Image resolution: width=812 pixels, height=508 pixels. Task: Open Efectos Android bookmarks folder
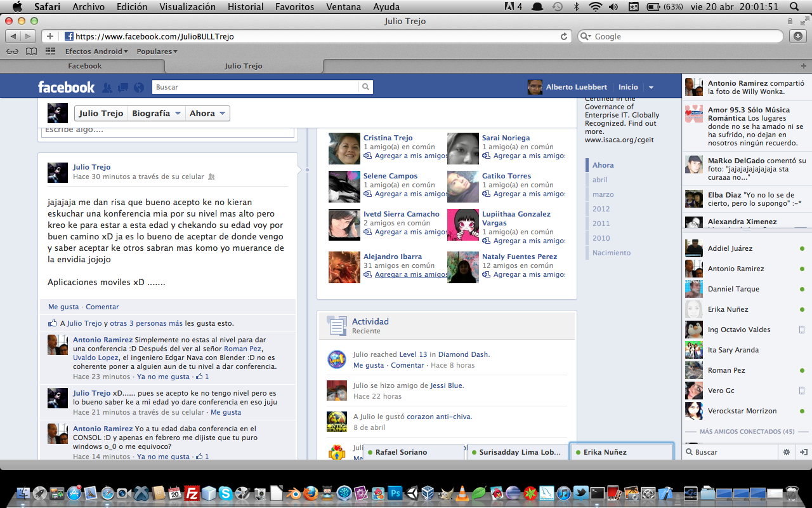pos(96,51)
